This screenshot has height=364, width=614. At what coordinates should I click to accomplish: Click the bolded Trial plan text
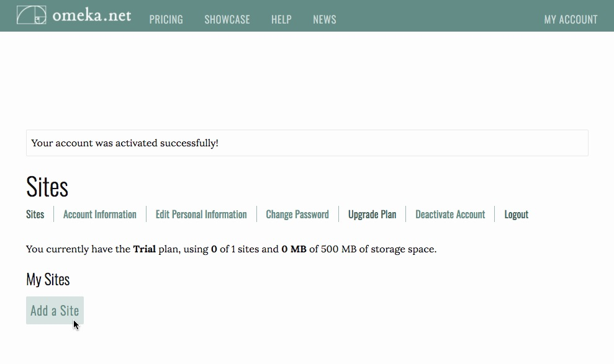pos(143,249)
